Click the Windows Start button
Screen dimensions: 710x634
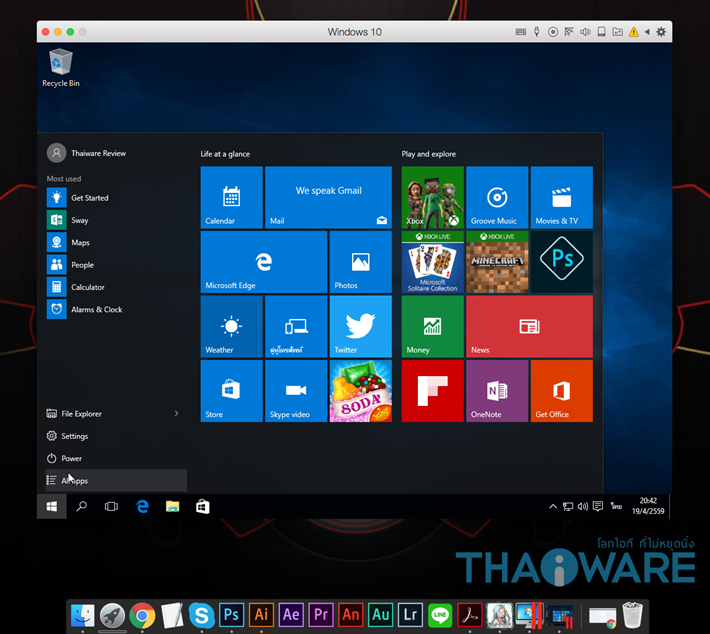(x=52, y=506)
